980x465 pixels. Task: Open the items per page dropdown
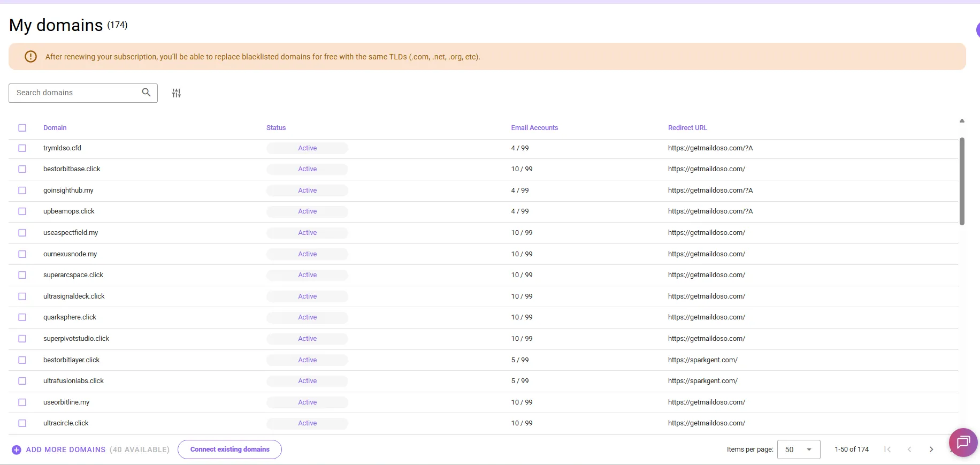[799, 449]
